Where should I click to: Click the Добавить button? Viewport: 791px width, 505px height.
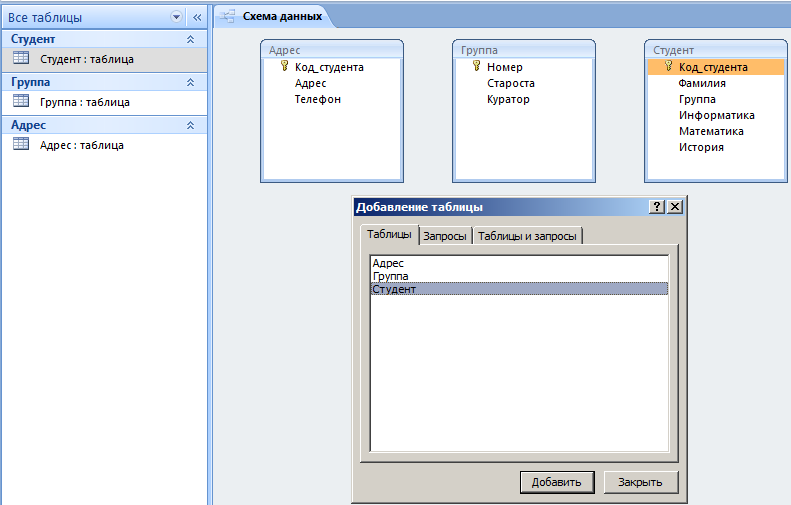tap(557, 482)
